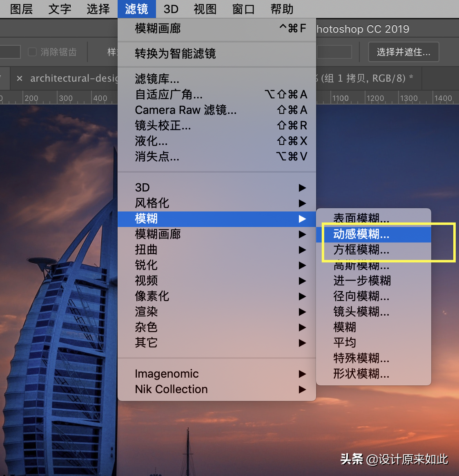Choose 转换为智能滤镜
The height and width of the screenshot is (476, 459).
(217, 53)
